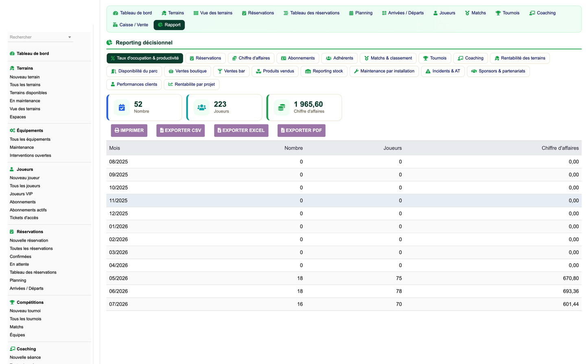Click the Mois column header

pos(115,148)
